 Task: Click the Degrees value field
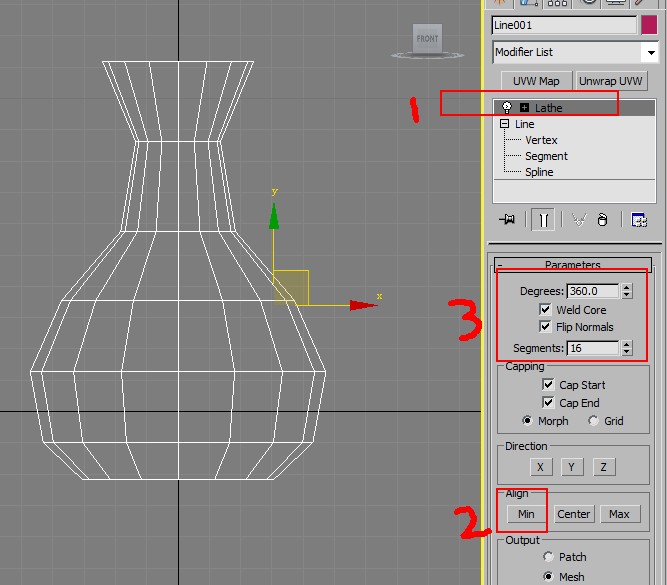(593, 291)
